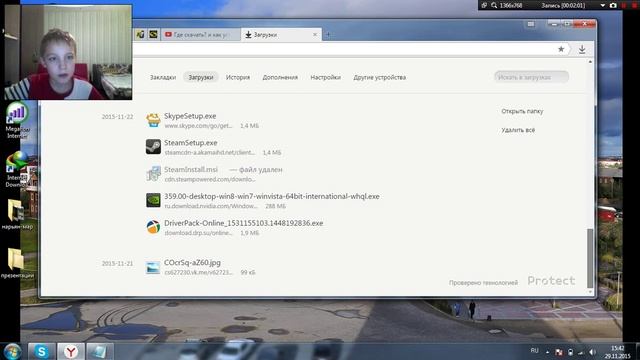The width and height of the screenshot is (640, 360).
Task: Open the презентации desktop folder
Action: click(17, 263)
